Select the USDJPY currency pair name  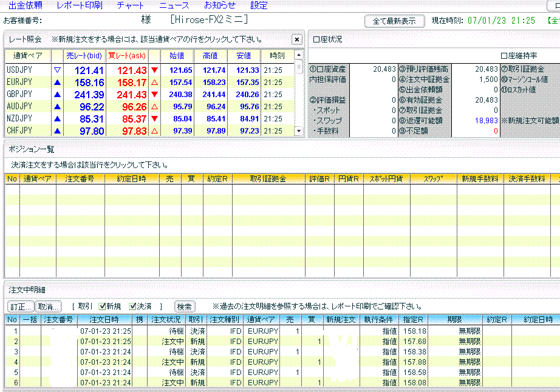coord(19,70)
